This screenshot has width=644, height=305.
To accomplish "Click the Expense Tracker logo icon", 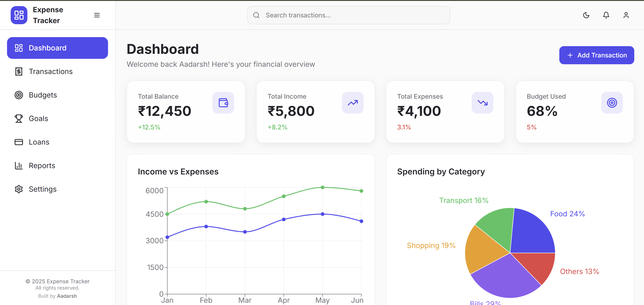I will click(19, 15).
